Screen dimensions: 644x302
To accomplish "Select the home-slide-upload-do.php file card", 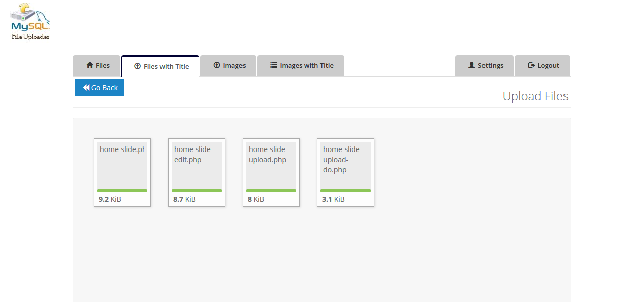I will pos(345,173).
